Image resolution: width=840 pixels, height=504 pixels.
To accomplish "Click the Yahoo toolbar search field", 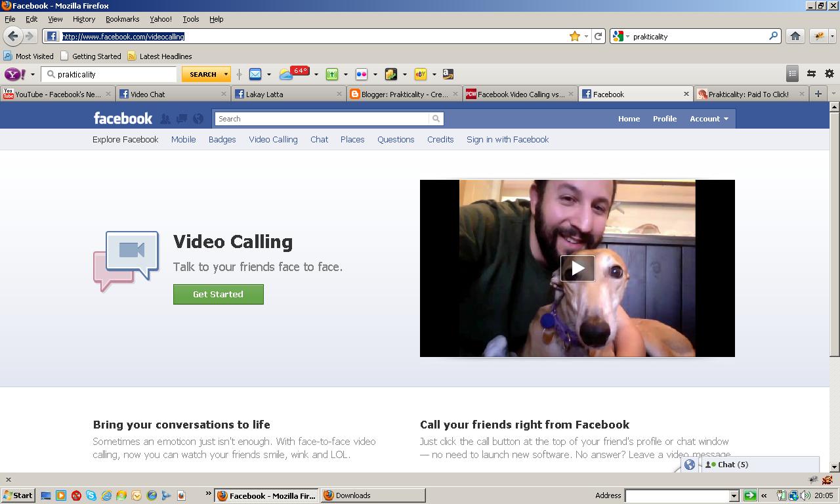I will pyautogui.click(x=109, y=74).
